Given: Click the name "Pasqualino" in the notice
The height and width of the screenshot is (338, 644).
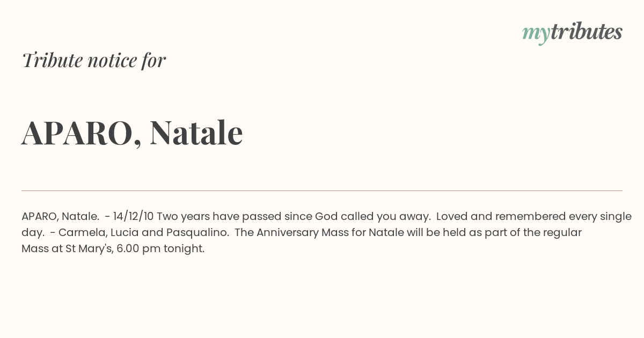Looking at the screenshot, I should click(197, 233).
